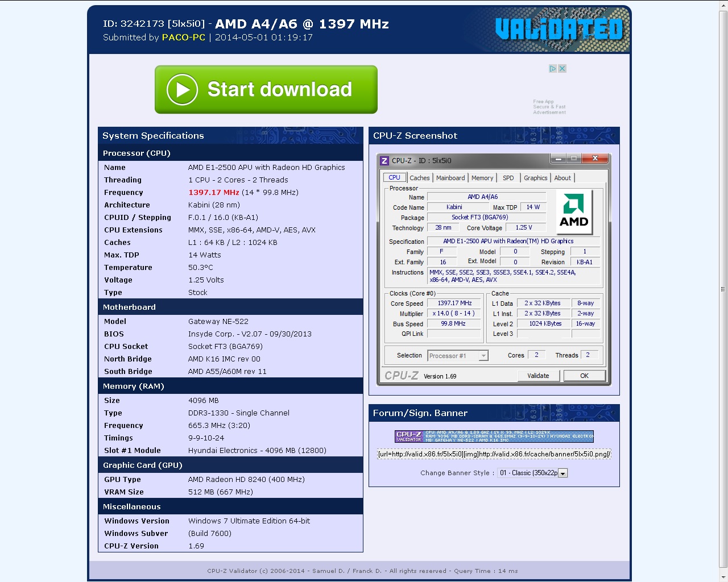Screen dimensions: 728x582
Task: Click the red 1397.17 MHz frequency value
Action: [x=214, y=192]
